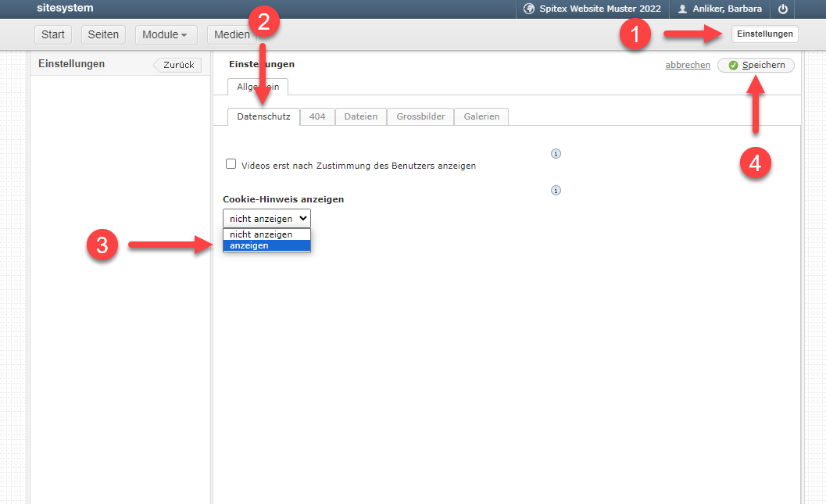The height and width of the screenshot is (504, 826).
Task: Click green checkmark icon on Speichern
Action: tap(733, 66)
